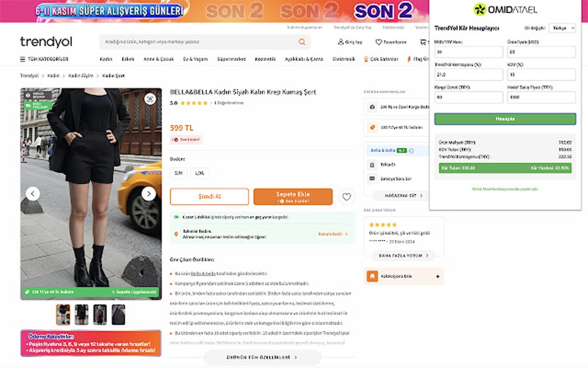The image size is (588, 368).
Task: Open Giriş Yap user account icon
Action: (341, 42)
